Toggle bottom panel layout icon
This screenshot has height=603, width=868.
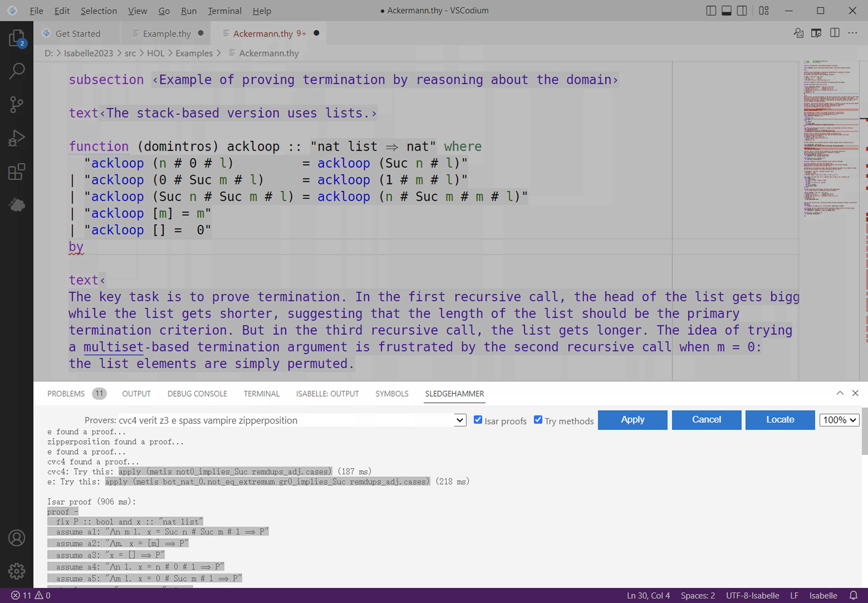[726, 11]
